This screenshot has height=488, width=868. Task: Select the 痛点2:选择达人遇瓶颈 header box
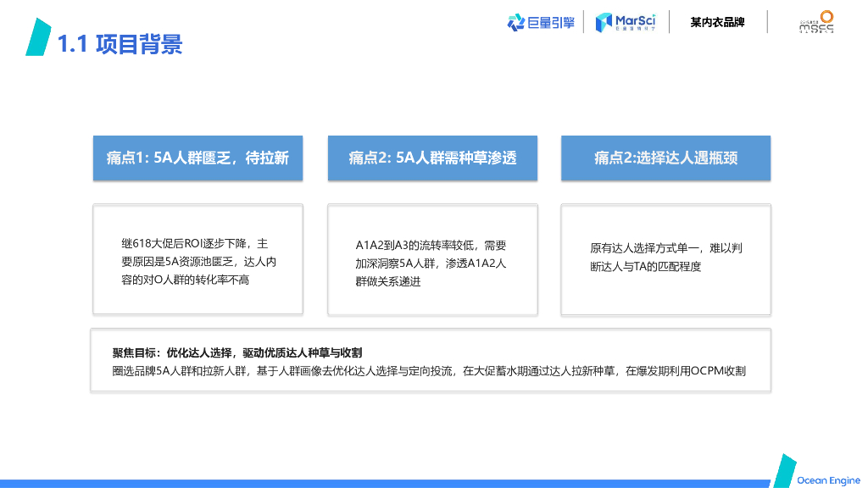pyautogui.click(x=665, y=158)
